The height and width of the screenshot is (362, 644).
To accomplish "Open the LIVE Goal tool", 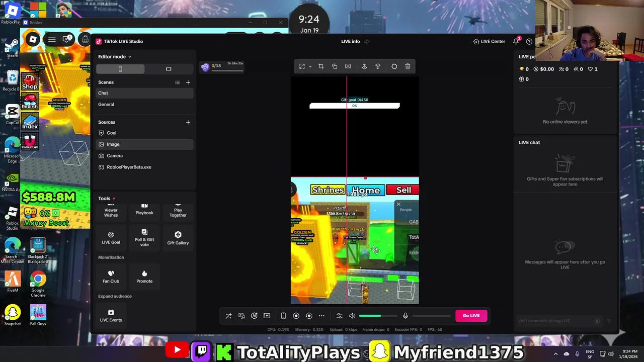I will tap(111, 238).
